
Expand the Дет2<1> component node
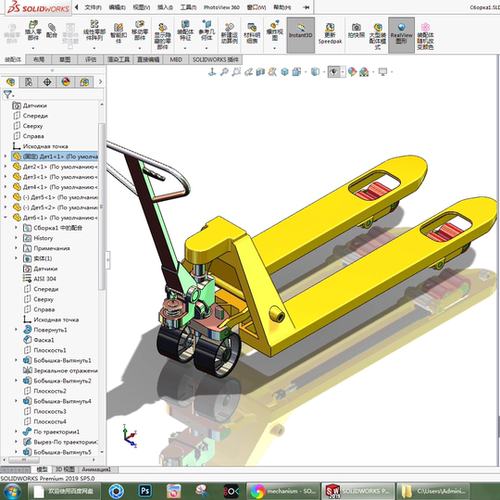tap(5, 166)
